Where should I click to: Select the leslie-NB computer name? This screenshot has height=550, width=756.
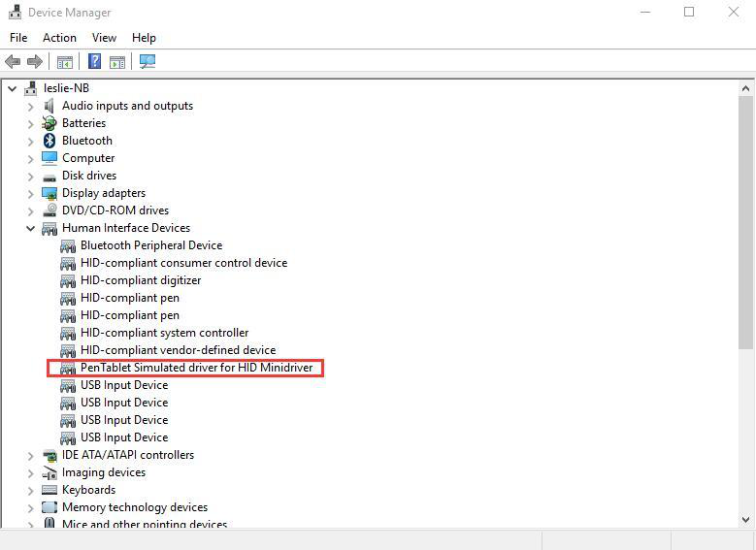tap(66, 88)
